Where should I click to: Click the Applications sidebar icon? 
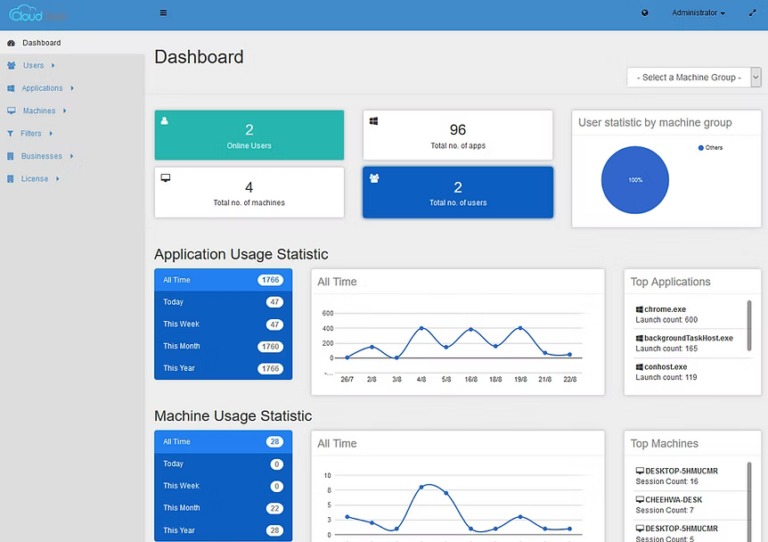11,88
